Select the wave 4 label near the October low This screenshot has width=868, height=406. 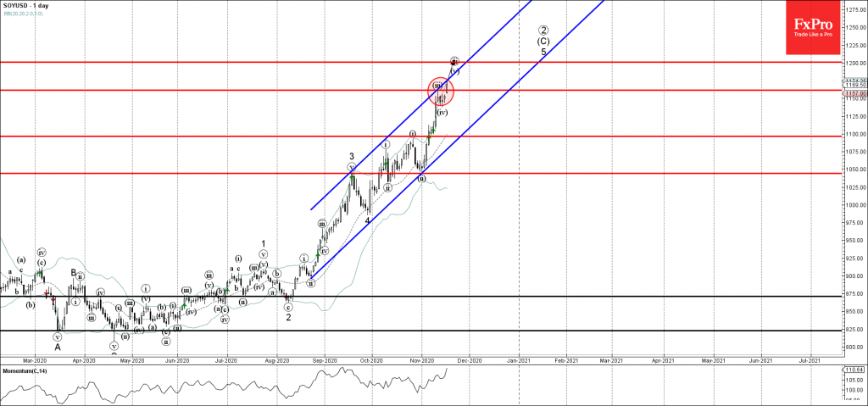[x=367, y=220]
